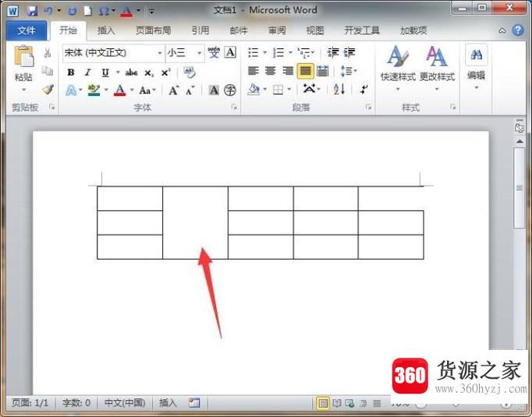Open the Font dialog launcher
The image size is (532, 417).
(234, 107)
